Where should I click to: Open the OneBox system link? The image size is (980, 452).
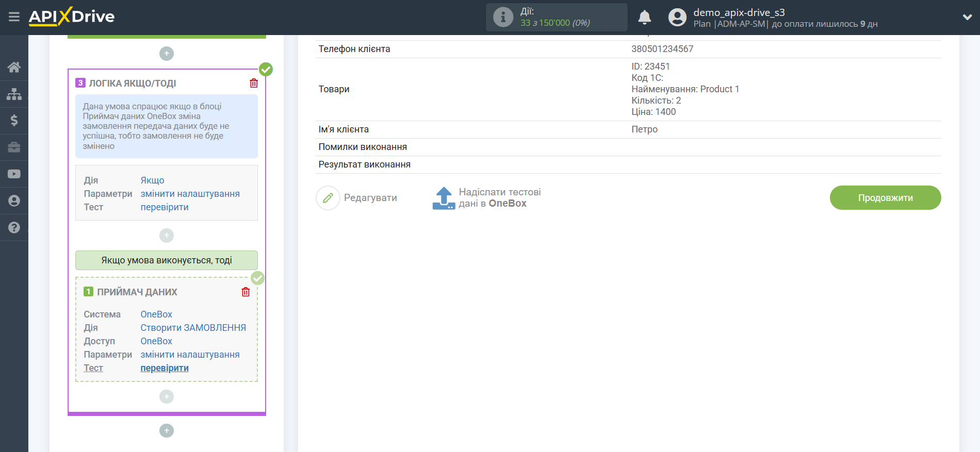156,314
